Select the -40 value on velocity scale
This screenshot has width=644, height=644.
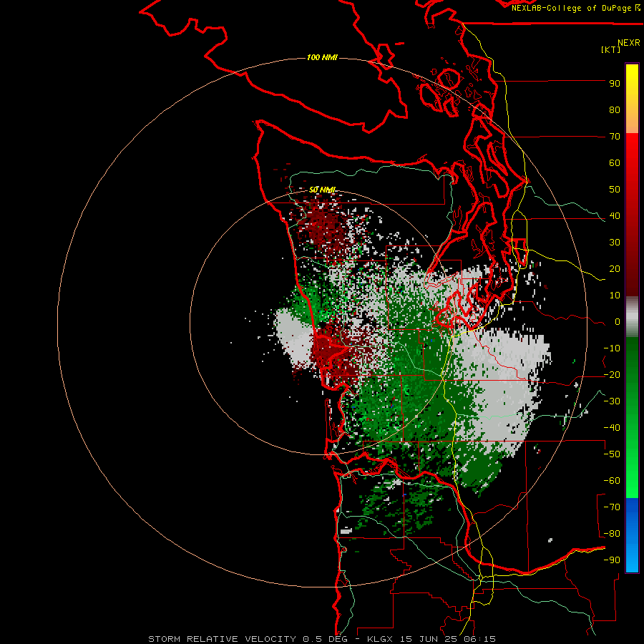click(612, 428)
